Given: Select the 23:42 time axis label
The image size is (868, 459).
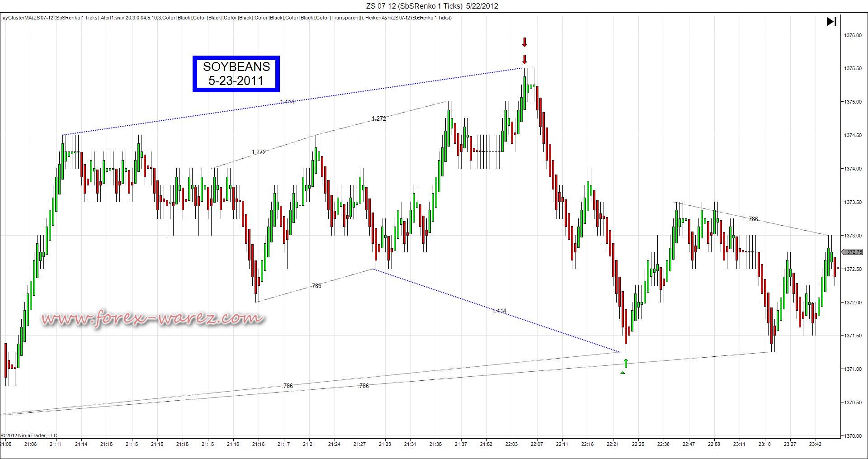Looking at the screenshot, I should (x=815, y=444).
